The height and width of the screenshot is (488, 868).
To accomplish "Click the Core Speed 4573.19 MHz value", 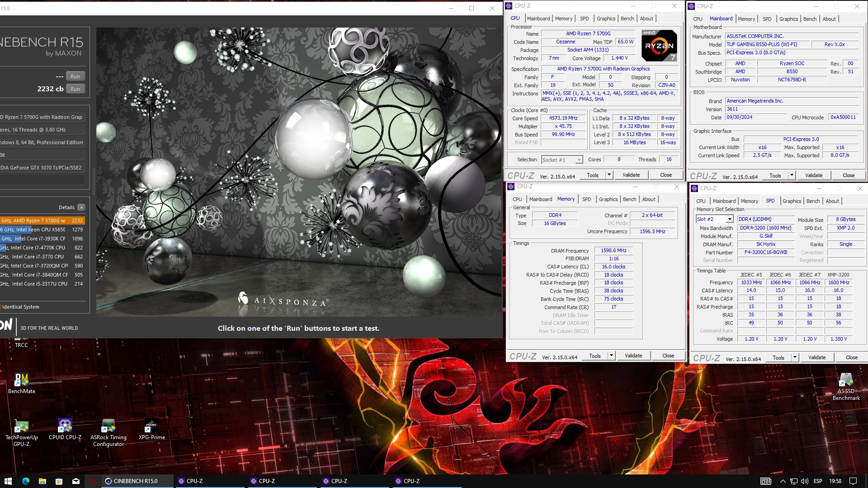I will click(x=563, y=118).
